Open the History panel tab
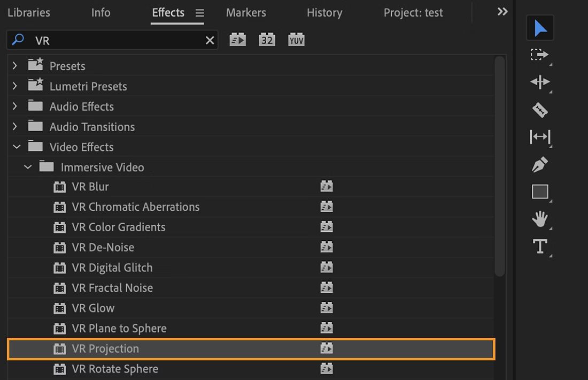 point(324,12)
